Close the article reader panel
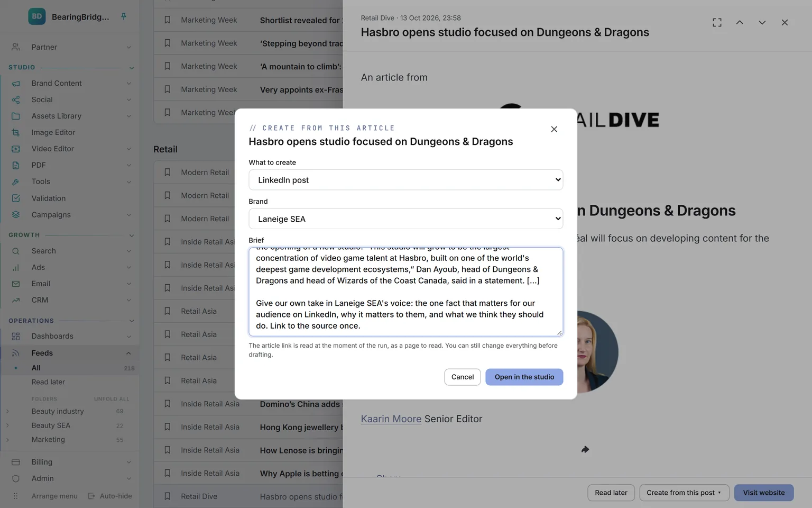 click(785, 22)
